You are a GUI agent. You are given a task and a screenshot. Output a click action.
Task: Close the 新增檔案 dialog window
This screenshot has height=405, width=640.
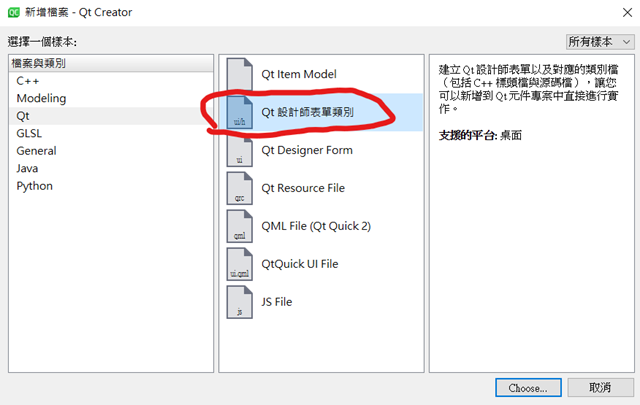(627, 13)
